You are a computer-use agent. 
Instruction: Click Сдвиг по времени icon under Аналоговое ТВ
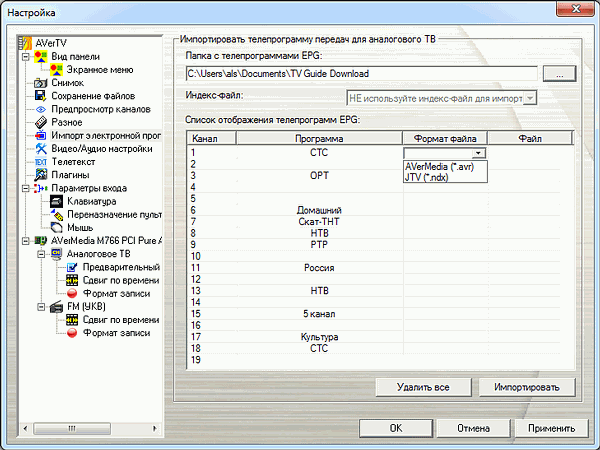[x=72, y=280]
